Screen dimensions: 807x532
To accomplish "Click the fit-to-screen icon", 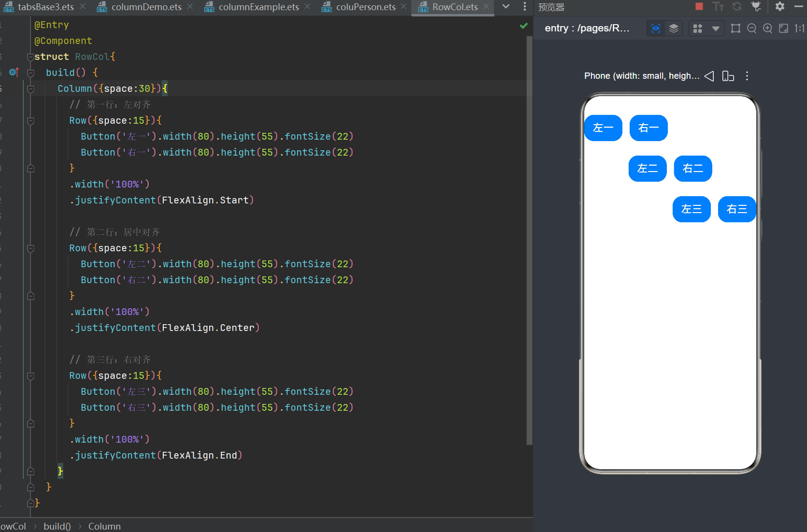I will (x=783, y=29).
